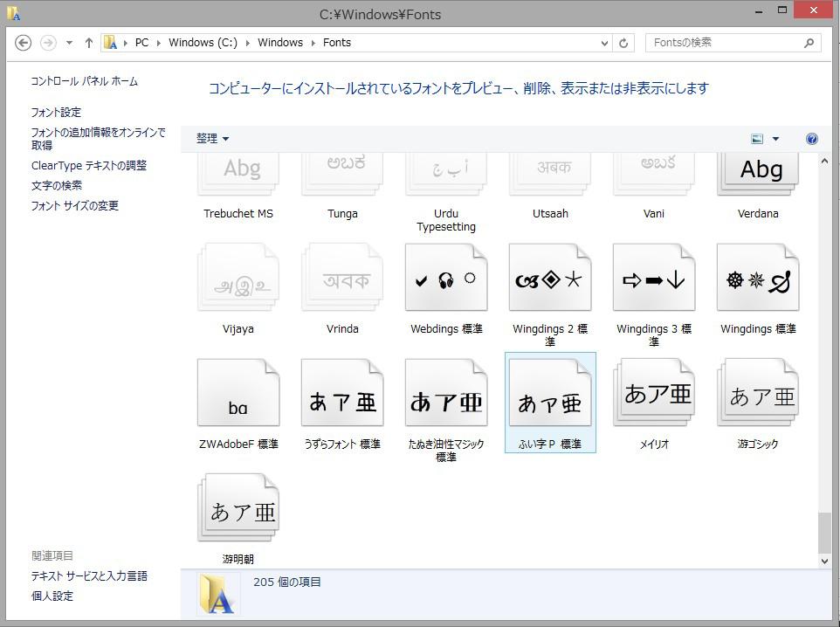Click the change view icon
Image resolution: width=840 pixels, height=627 pixels.
(757, 139)
